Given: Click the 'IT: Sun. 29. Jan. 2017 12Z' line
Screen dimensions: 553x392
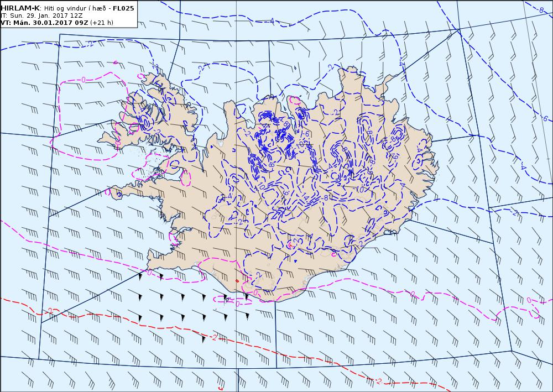Looking at the screenshot, I should point(41,15).
